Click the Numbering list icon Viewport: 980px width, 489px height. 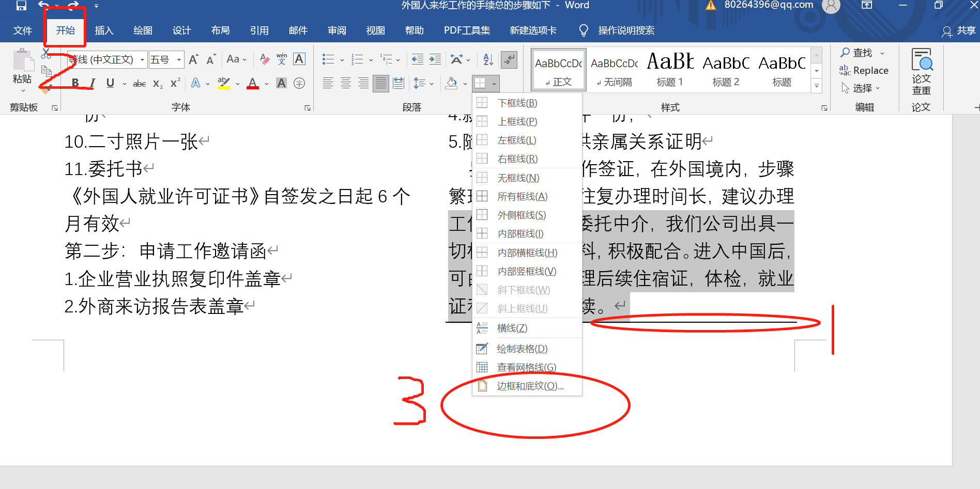(357, 59)
